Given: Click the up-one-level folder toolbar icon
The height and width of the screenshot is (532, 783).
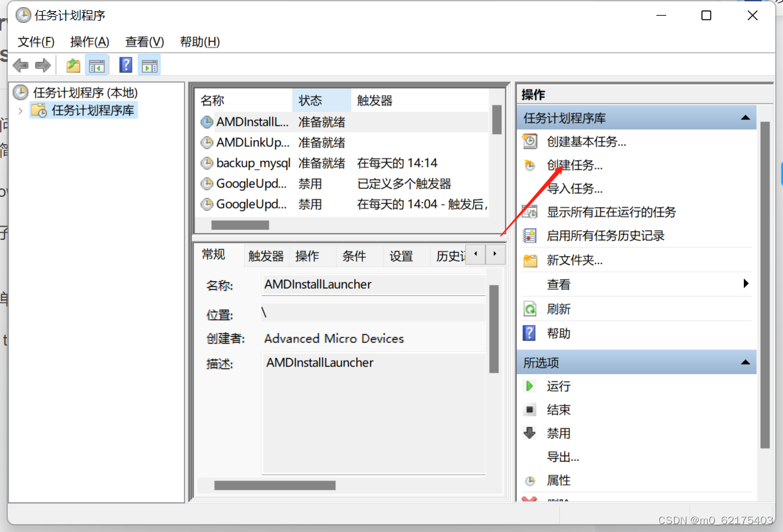Looking at the screenshot, I should 73,65.
